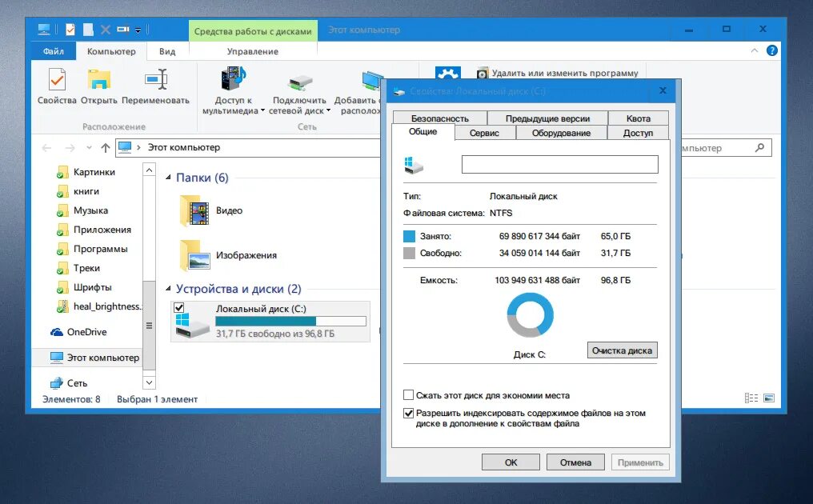The width and height of the screenshot is (813, 504).
Task: Select книги folder in navigation pane
Action: point(78,191)
